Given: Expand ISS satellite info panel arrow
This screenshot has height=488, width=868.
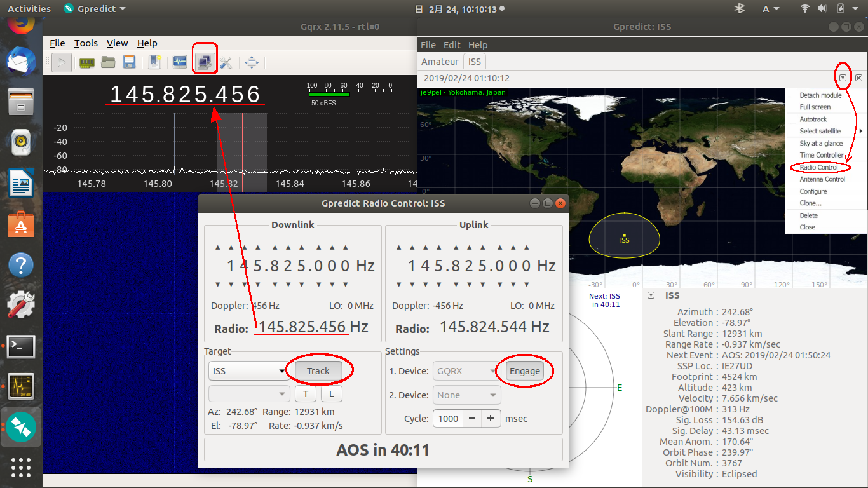Looking at the screenshot, I should click(651, 295).
